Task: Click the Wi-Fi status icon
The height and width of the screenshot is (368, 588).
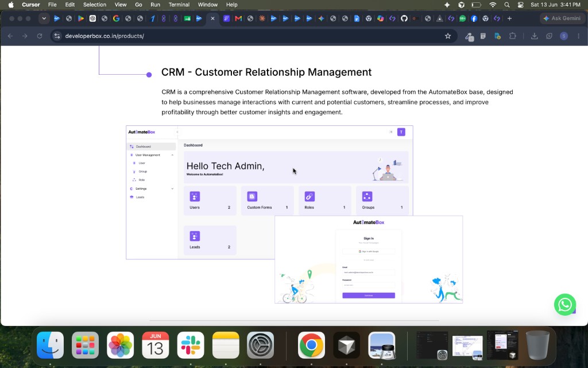Action: tap(493, 5)
